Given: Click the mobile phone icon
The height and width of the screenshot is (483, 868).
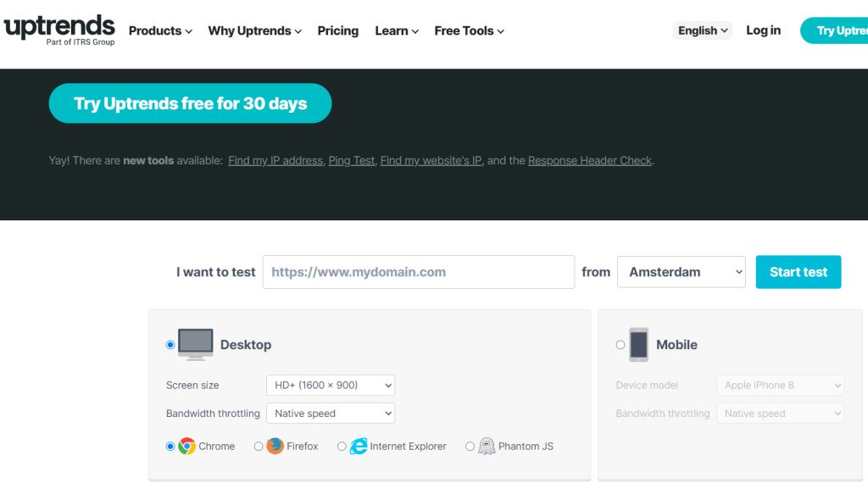Looking at the screenshot, I should click(638, 344).
